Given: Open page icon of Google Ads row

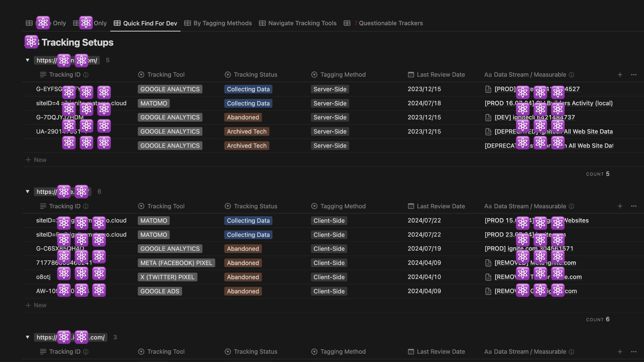Looking at the screenshot, I should (x=488, y=291).
